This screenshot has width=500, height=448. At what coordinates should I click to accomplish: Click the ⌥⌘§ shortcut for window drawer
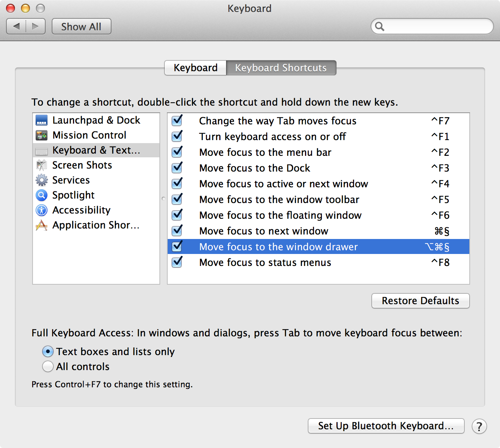437,247
